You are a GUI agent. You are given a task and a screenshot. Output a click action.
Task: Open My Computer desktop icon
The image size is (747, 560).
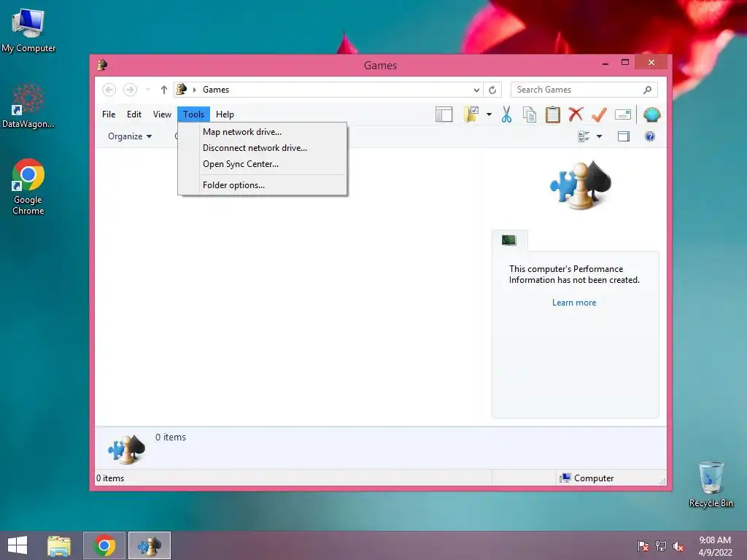(x=28, y=30)
